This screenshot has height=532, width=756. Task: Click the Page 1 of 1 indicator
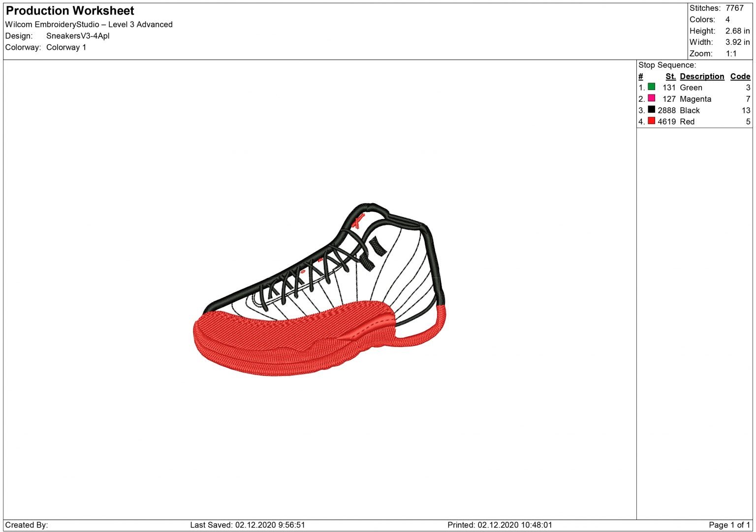point(729,525)
